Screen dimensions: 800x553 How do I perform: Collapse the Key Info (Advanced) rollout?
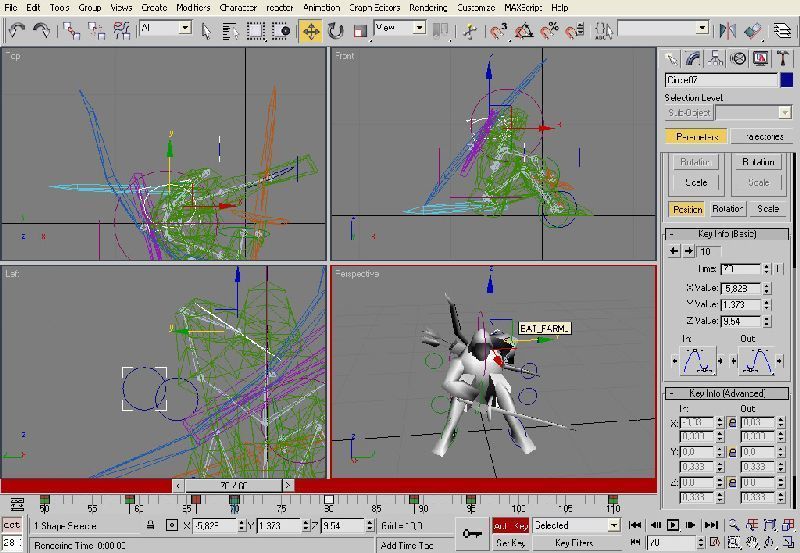point(727,393)
